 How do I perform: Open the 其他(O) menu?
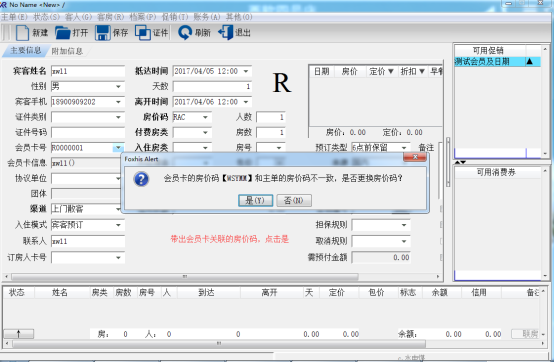coord(239,17)
